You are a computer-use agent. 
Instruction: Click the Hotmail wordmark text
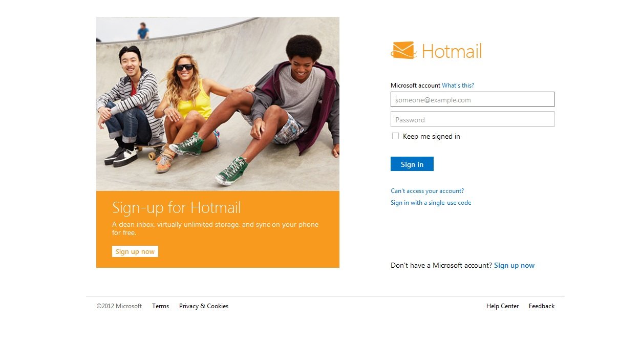coord(452,51)
